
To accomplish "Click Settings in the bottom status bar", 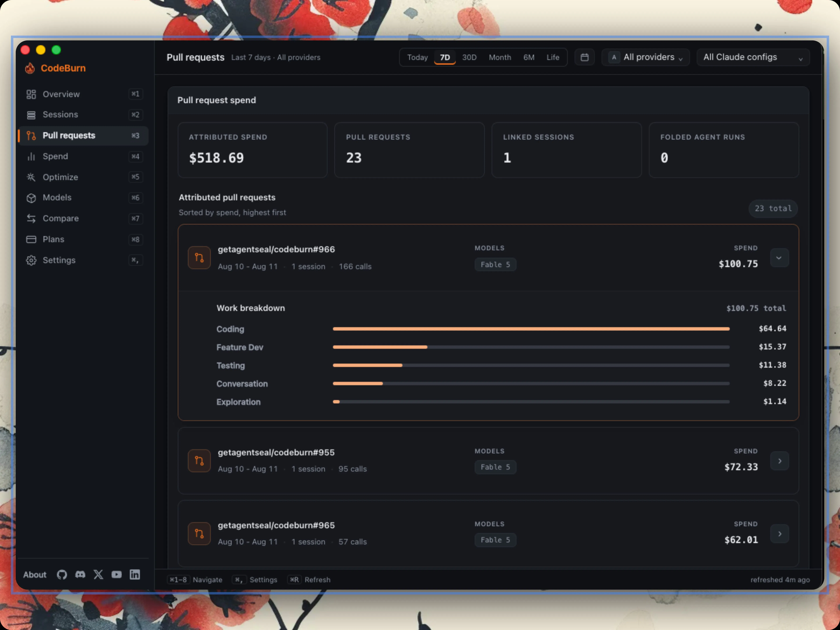I will 255,580.
